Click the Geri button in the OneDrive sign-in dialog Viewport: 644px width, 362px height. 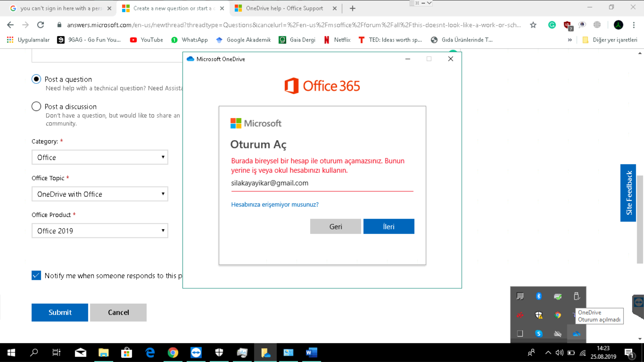click(x=335, y=227)
